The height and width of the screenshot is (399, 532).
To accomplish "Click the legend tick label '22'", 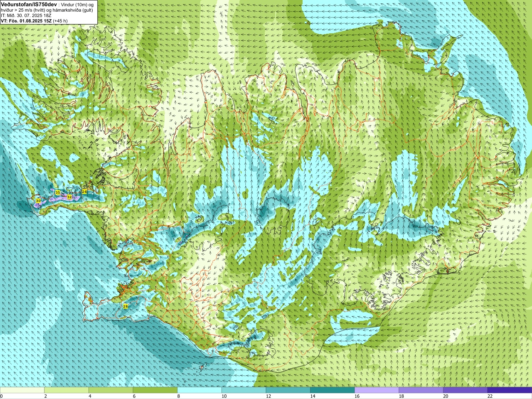I will (490, 396).
